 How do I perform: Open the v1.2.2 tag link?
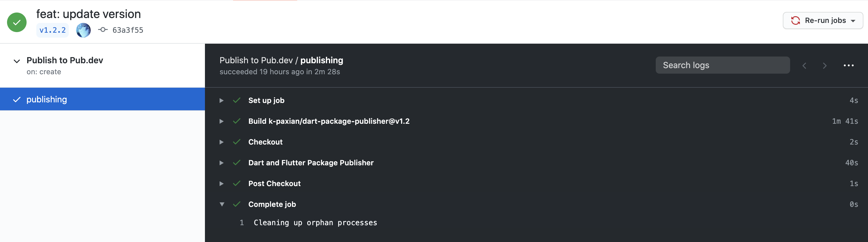pos(53,30)
